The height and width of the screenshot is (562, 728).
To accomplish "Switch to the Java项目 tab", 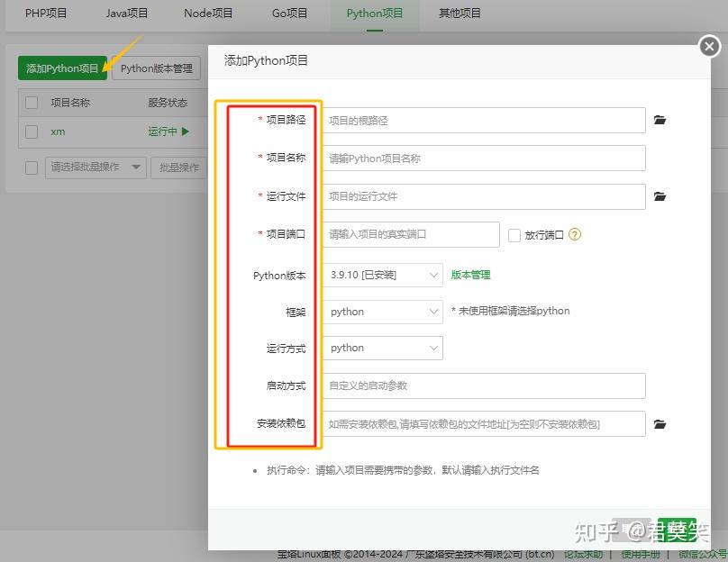I will pyautogui.click(x=127, y=14).
